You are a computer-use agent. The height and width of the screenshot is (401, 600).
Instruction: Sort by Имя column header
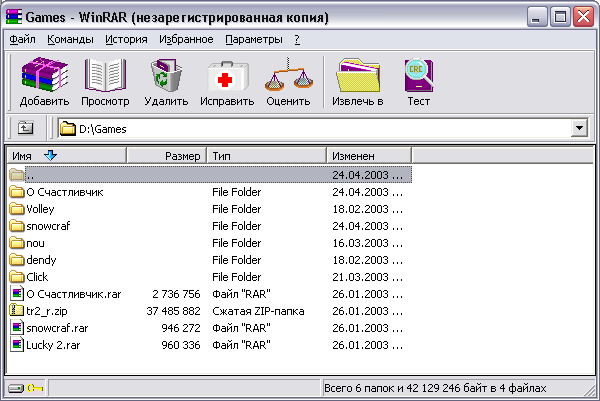67,156
